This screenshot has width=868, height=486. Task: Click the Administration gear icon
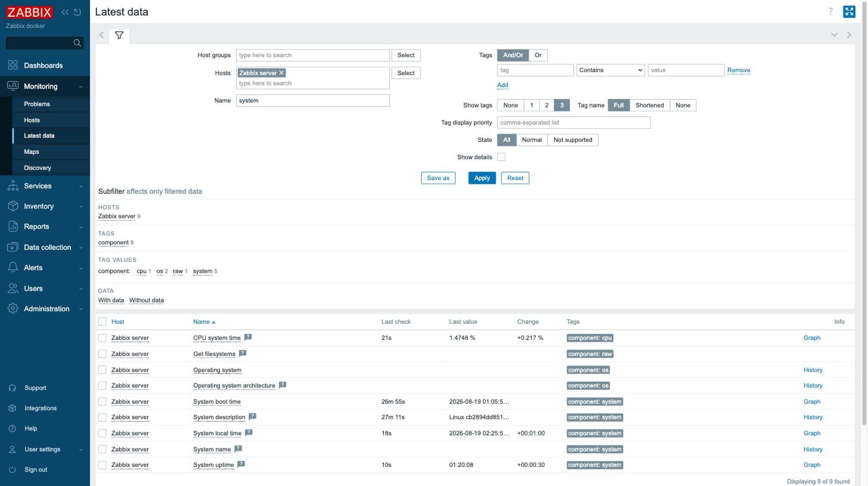13,309
